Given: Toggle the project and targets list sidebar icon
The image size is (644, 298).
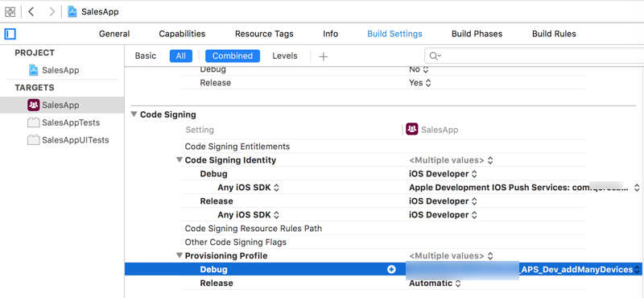Looking at the screenshot, I should 10,34.
